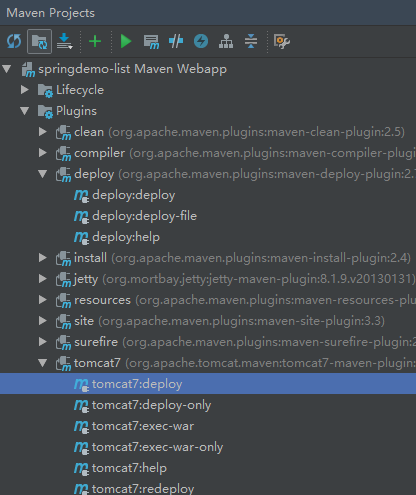
Task: Collapse the tomcat7 plugin node
Action: 43,363
